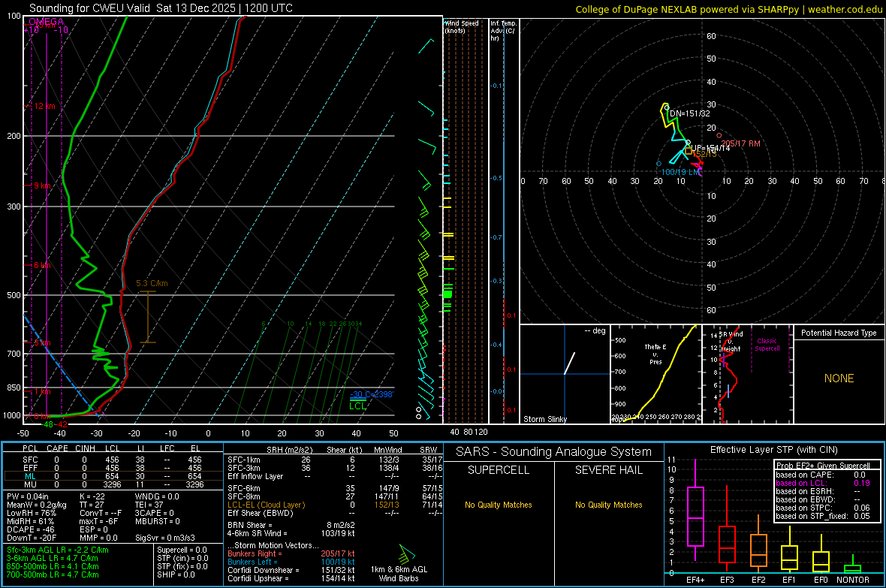886x588 pixels.
Task: Click No Quality Matches under SUPERCELL
Action: (499, 505)
